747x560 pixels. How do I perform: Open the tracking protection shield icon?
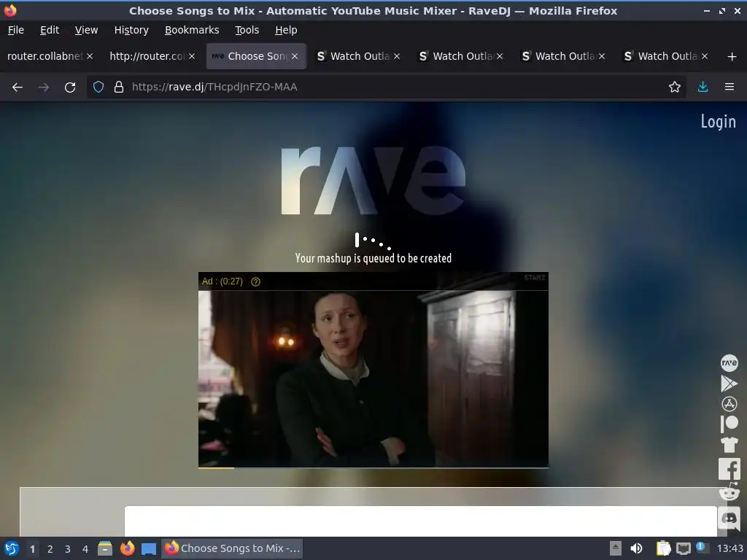98,87
